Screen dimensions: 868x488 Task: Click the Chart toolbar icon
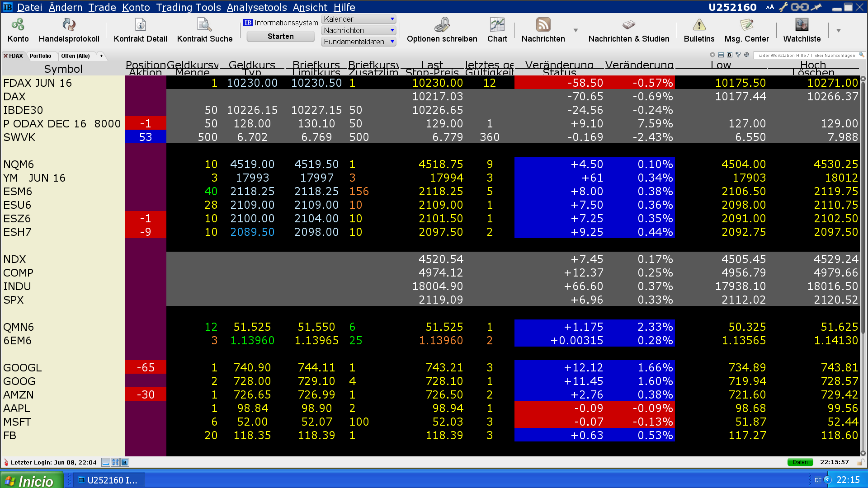click(497, 25)
